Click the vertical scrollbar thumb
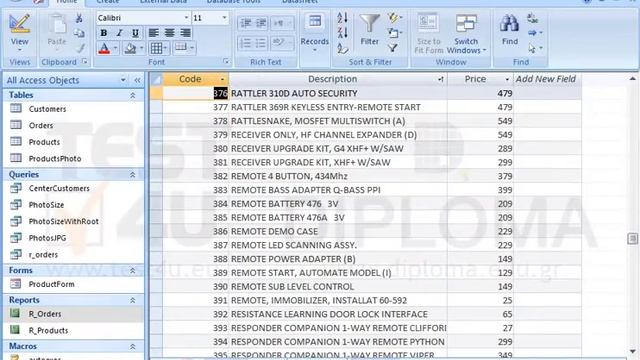The height and width of the screenshot is (360, 640). (x=632, y=238)
